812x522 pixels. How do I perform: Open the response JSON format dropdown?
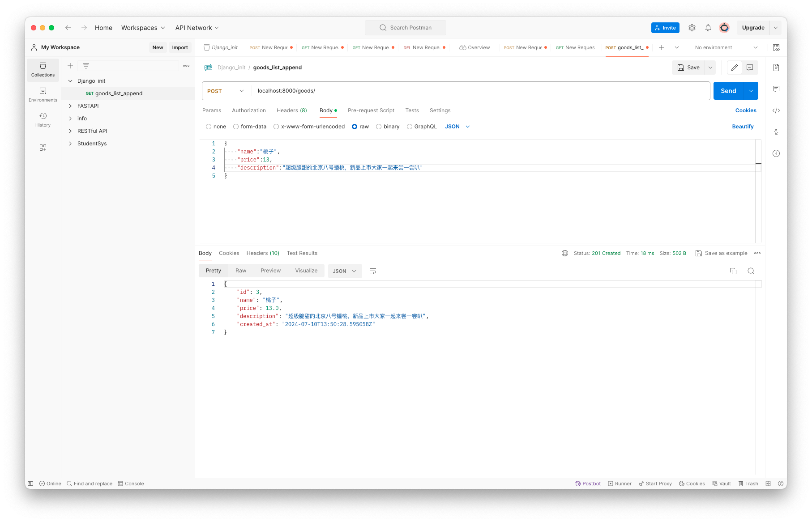click(x=345, y=271)
